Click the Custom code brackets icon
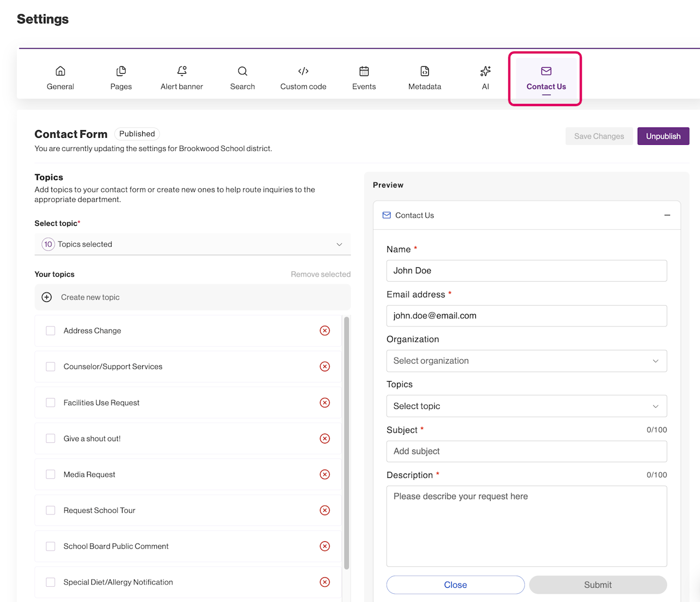This screenshot has width=700, height=602. 303,71
